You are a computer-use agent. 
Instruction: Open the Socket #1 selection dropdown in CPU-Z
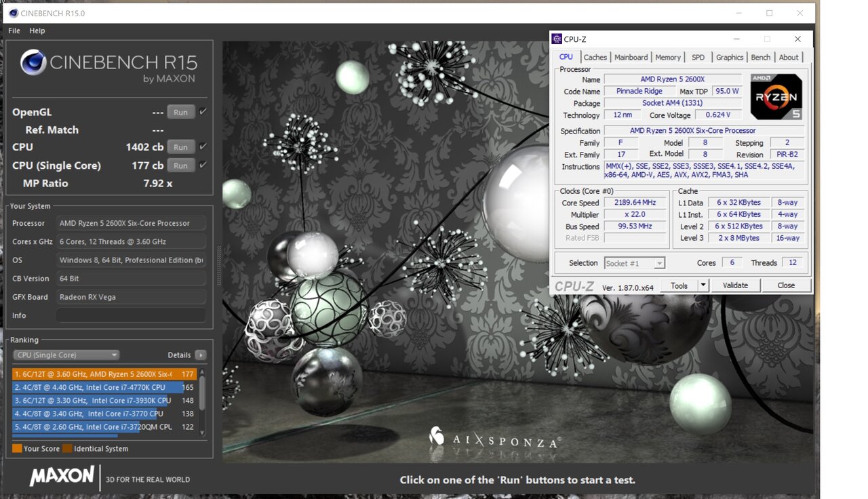pos(634,263)
